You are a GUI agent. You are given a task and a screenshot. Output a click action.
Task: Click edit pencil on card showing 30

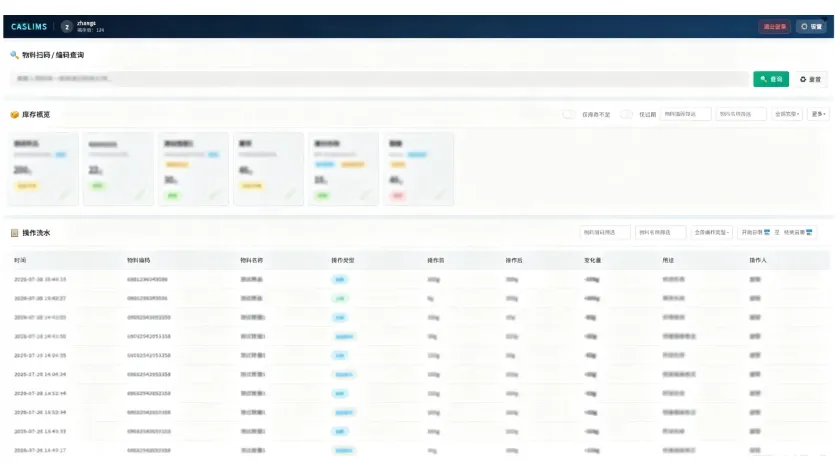click(215, 195)
